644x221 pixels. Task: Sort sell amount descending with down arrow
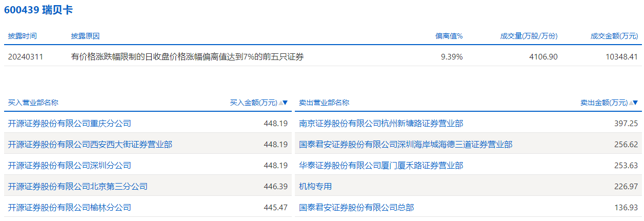[636, 103]
